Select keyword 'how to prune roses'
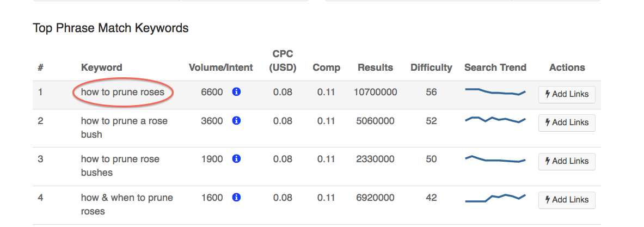This screenshot has width=644, height=227. coord(123,92)
